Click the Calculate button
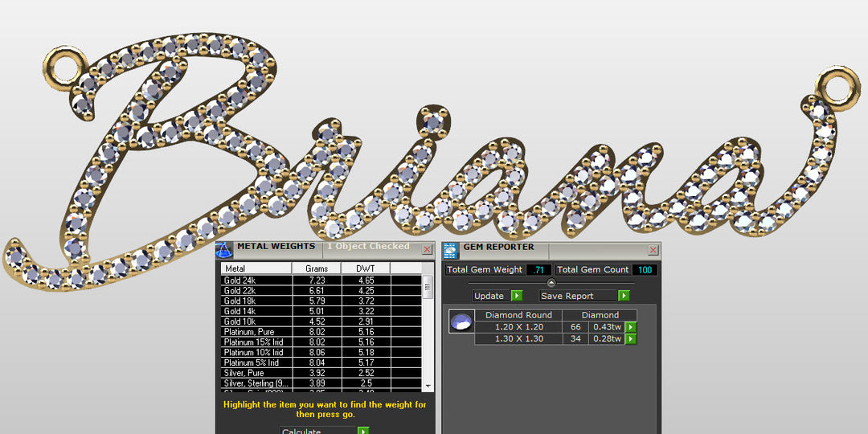The width and height of the screenshot is (868, 434). (318, 432)
